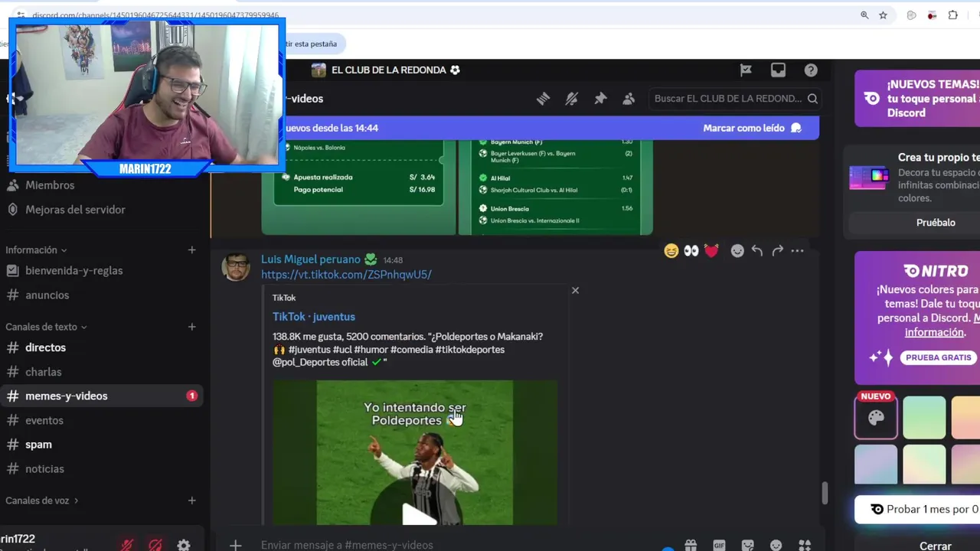Click Probar 1 mes por 0 button
This screenshot has width=980, height=551.
tap(917, 509)
